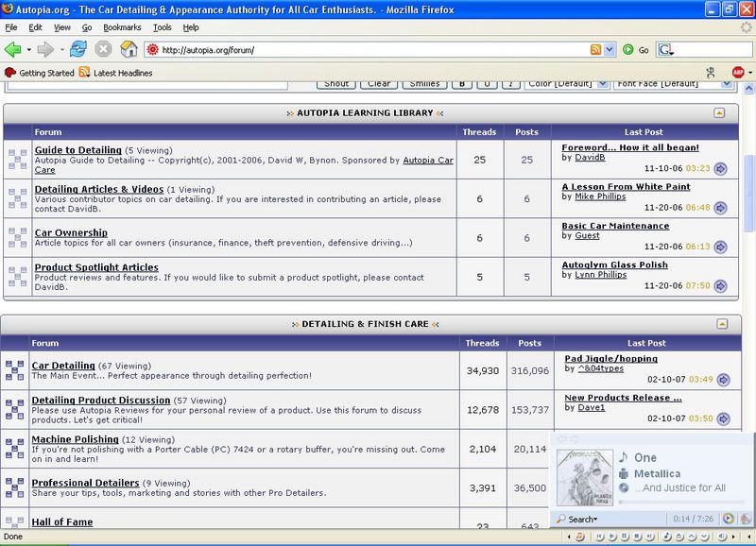The height and width of the screenshot is (546, 756).
Task: Click the status bar volume speaker icon
Action: 722,537
